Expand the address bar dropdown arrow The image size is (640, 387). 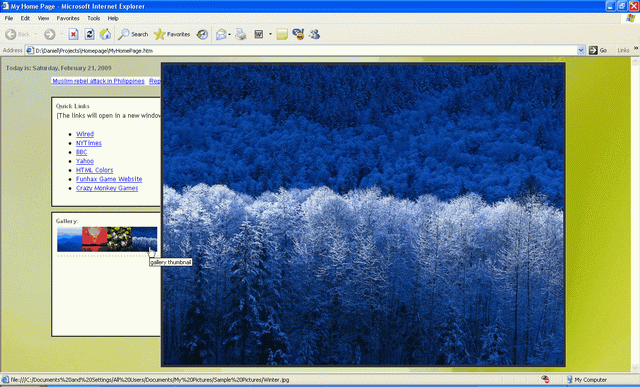click(581, 50)
